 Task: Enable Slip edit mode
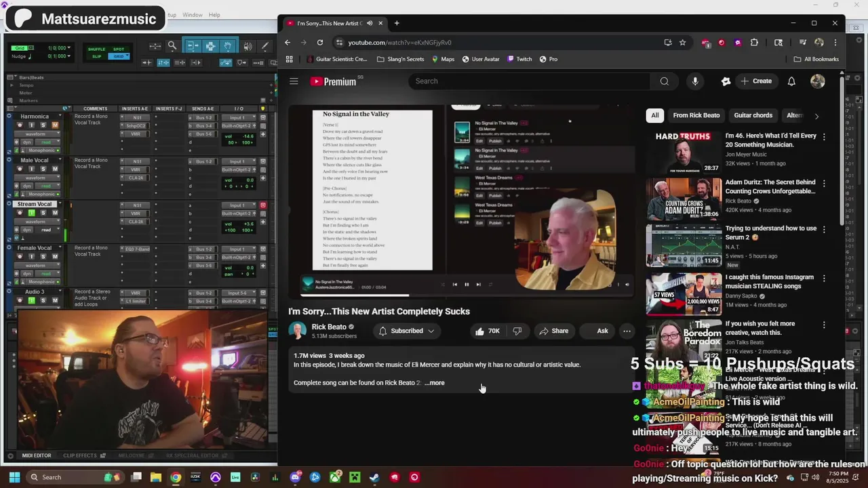click(x=97, y=56)
